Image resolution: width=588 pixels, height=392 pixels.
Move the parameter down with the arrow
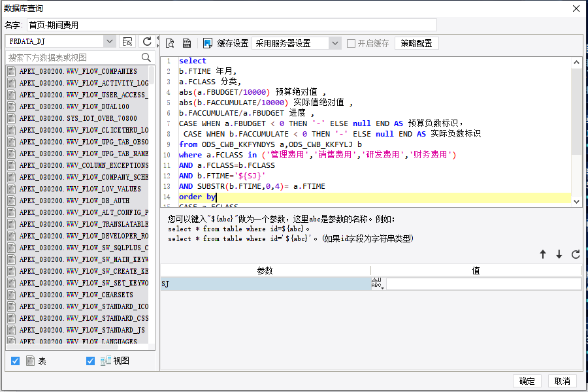(559, 254)
